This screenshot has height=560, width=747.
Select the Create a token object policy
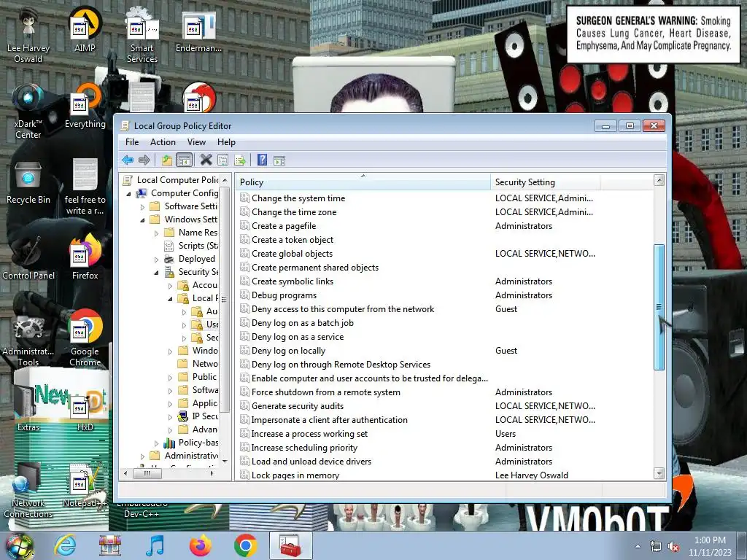pos(292,240)
